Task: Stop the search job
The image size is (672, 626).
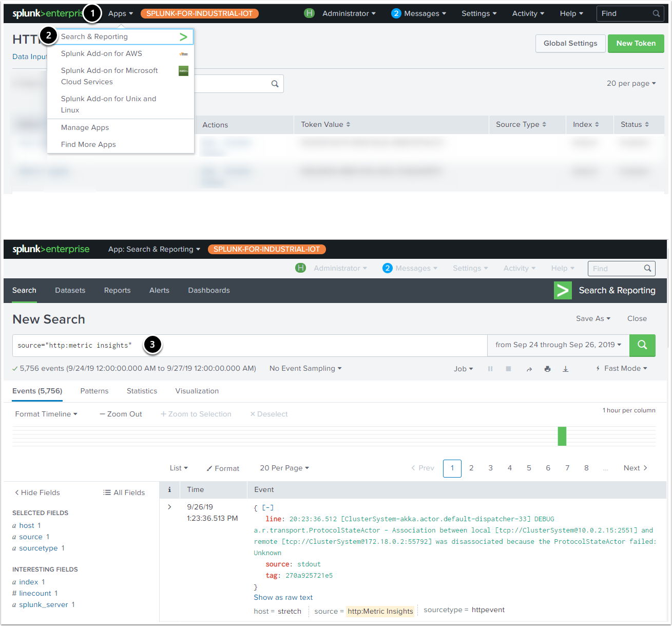Action: tap(508, 369)
